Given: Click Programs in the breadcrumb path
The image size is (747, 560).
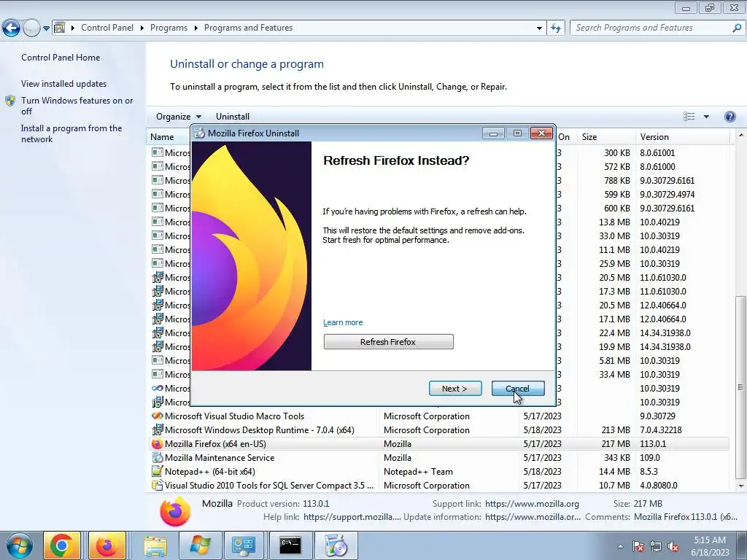Looking at the screenshot, I should pos(169,28).
